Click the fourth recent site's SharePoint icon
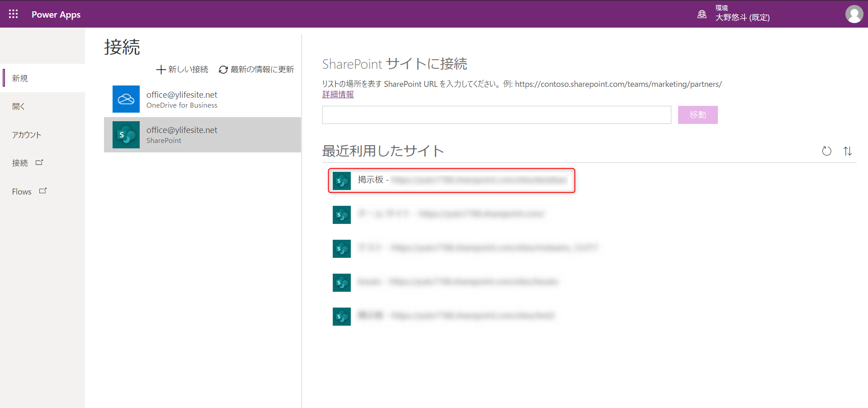The image size is (868, 408). [342, 283]
